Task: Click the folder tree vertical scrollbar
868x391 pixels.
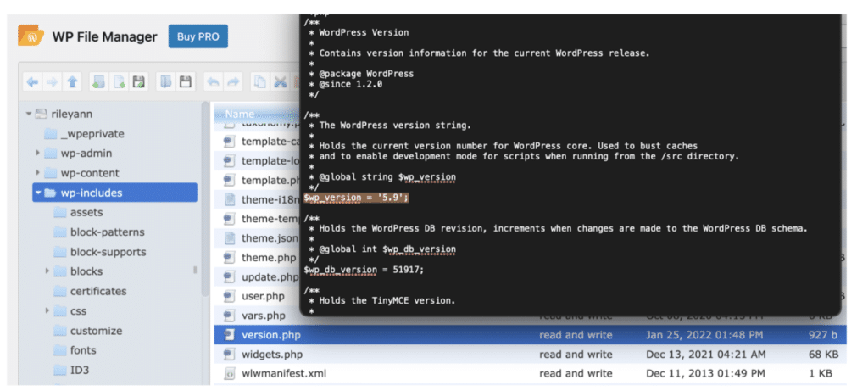Action: 205,199
